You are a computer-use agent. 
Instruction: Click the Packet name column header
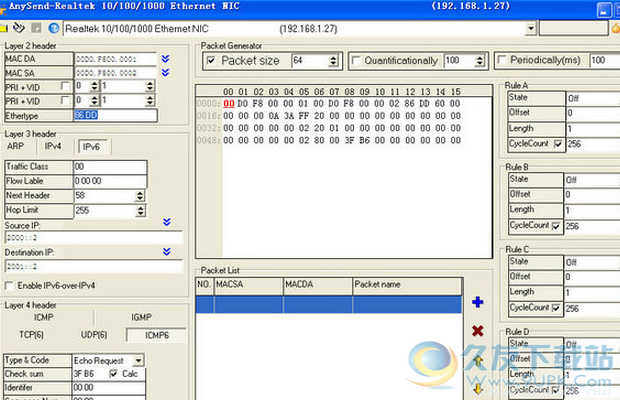click(407, 285)
